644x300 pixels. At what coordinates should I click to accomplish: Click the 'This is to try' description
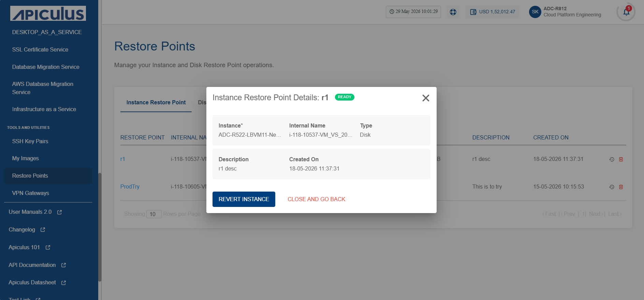pos(487,186)
